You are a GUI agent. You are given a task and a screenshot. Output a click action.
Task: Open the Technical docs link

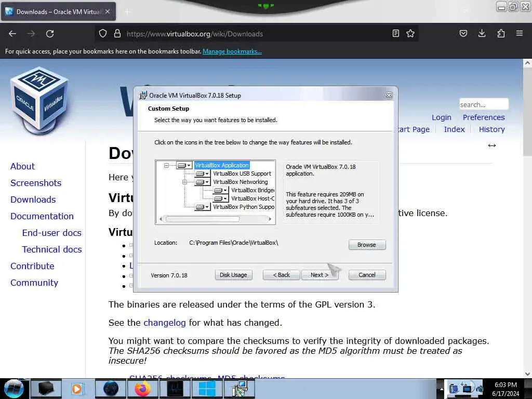click(x=52, y=249)
